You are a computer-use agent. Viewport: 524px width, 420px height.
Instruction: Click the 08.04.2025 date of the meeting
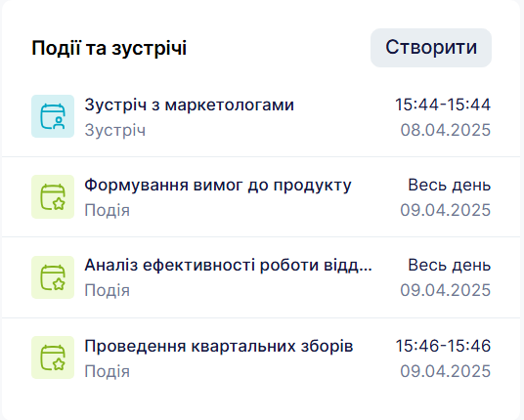click(446, 130)
